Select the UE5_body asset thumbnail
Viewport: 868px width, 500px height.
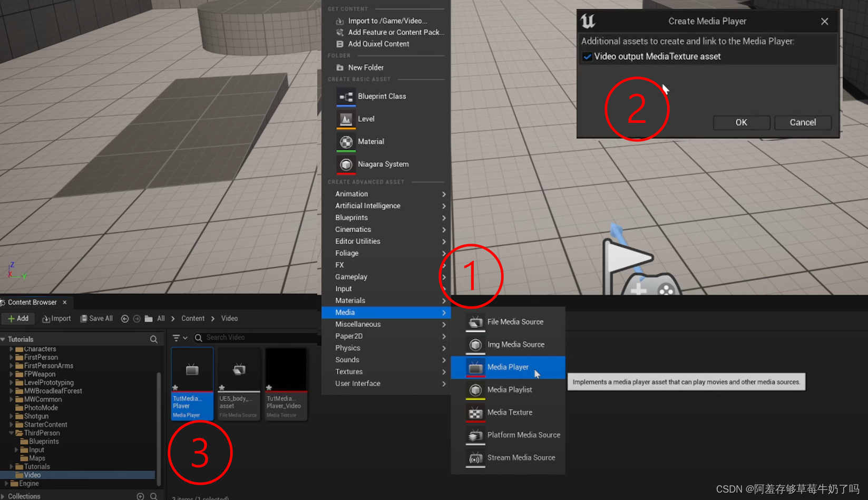pos(238,369)
